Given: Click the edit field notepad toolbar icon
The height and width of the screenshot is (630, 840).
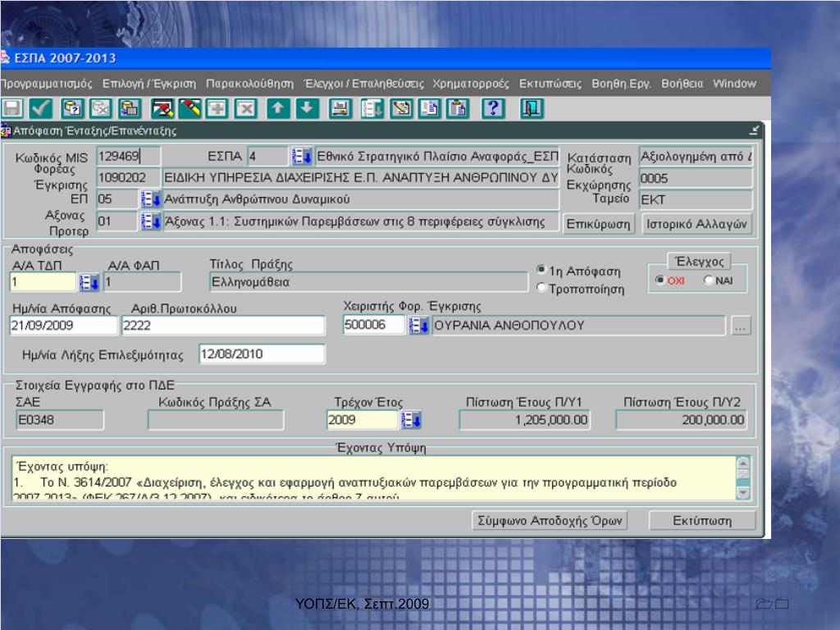Looking at the screenshot, I should (400, 109).
